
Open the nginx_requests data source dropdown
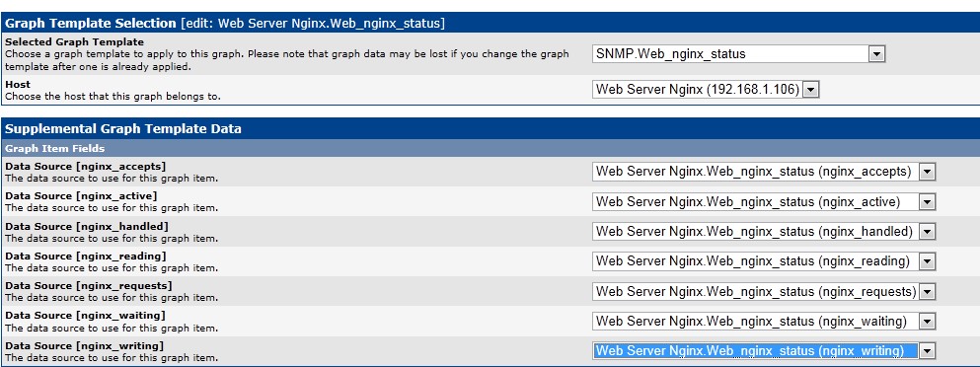tap(764, 291)
